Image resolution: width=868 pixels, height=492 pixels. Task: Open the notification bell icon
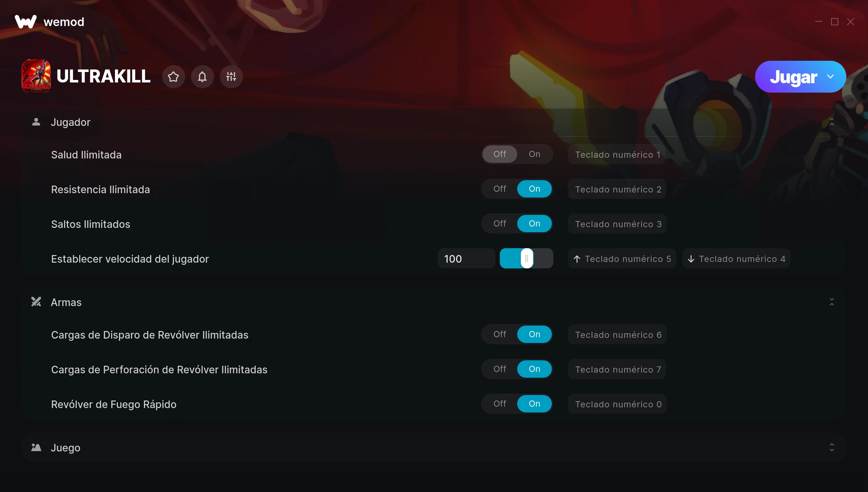click(x=202, y=77)
